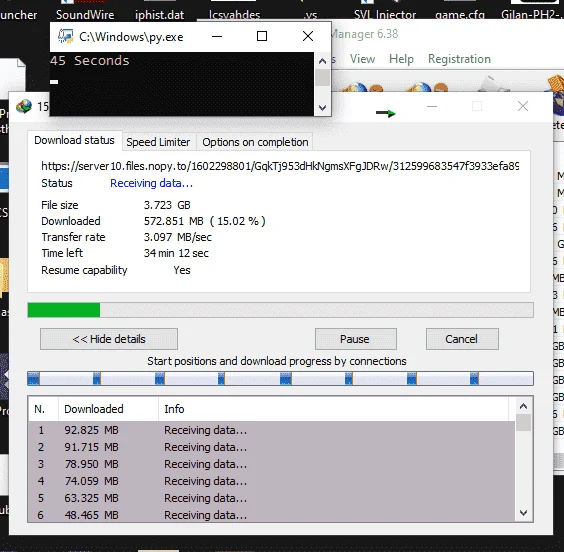Click down arrow of py.exe console scrollbar
Image resolution: width=564 pixels, height=552 pixels.
click(x=323, y=108)
